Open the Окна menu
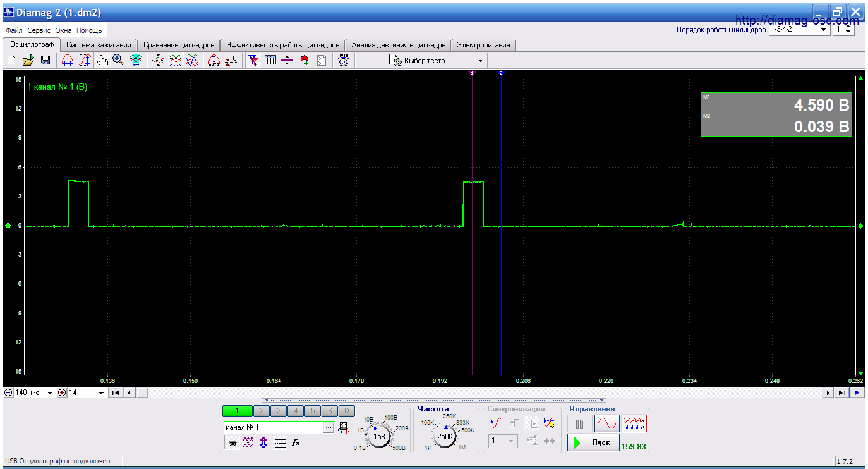This screenshot has height=469, width=868. [63, 30]
